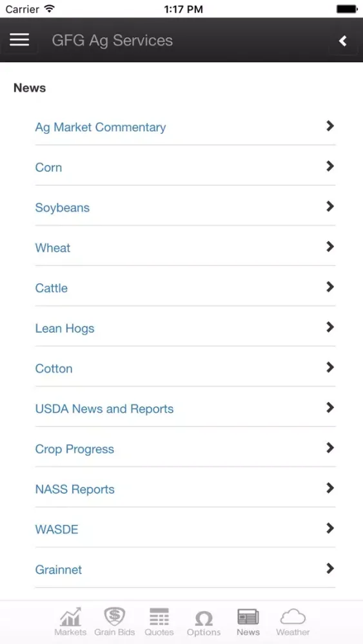Image resolution: width=363 pixels, height=644 pixels.
Task: Tap the back arrow in header
Action: [343, 41]
